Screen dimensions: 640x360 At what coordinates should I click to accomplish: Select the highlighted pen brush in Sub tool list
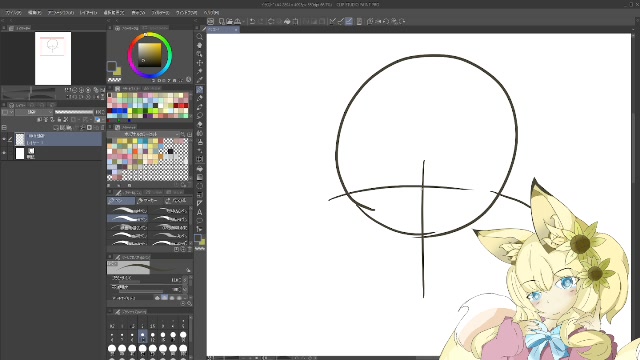(x=127, y=218)
